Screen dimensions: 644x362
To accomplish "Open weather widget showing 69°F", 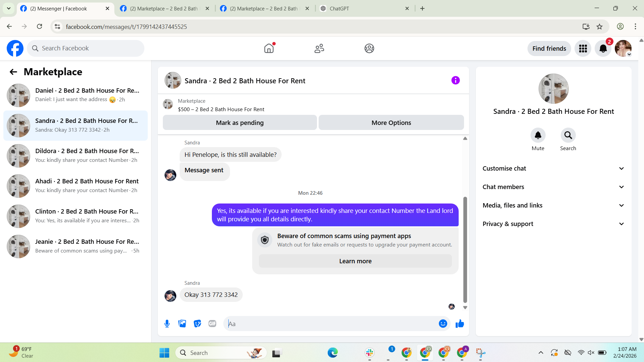I will (x=21, y=353).
